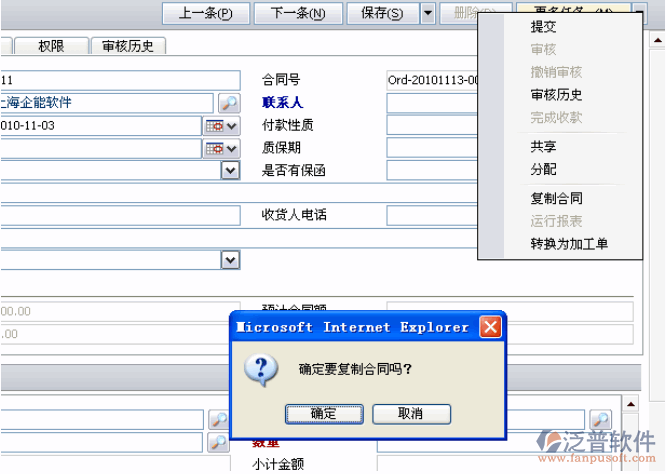
Task: Click the 联系人 bold label link
Action: click(282, 103)
